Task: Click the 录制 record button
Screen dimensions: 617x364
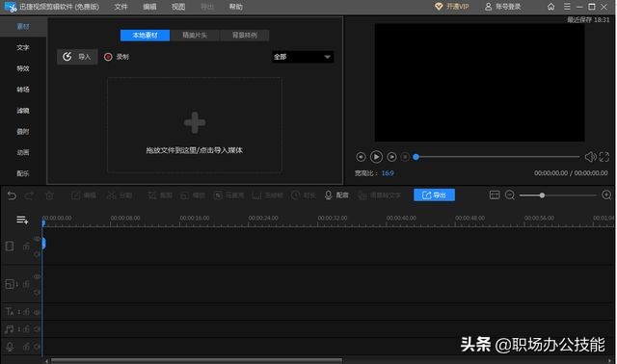Action: (x=117, y=57)
